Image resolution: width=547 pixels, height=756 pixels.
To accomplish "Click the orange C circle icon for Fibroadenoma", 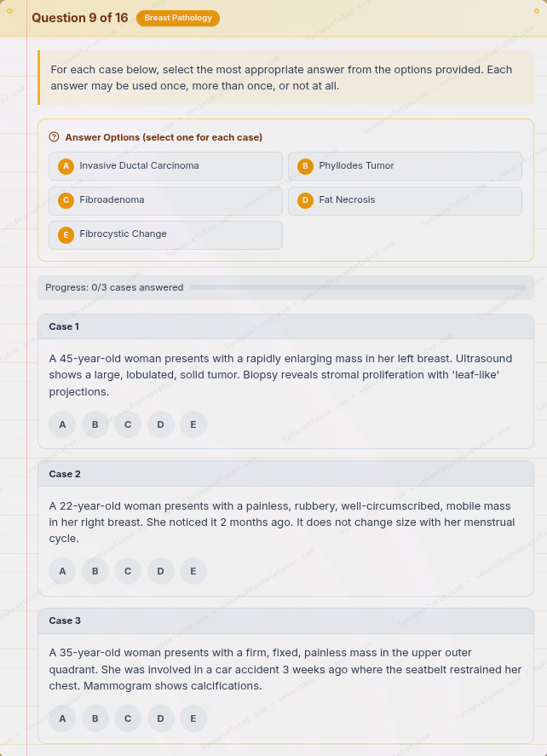I will click(x=66, y=200).
